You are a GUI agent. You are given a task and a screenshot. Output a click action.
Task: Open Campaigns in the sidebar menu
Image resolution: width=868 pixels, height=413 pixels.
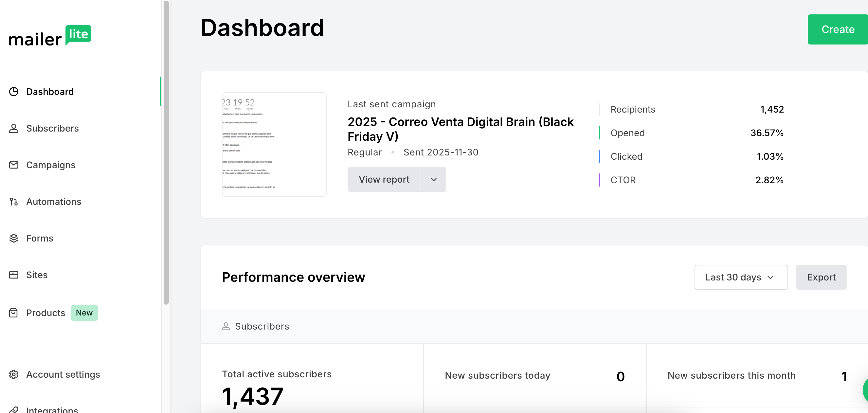(x=50, y=165)
